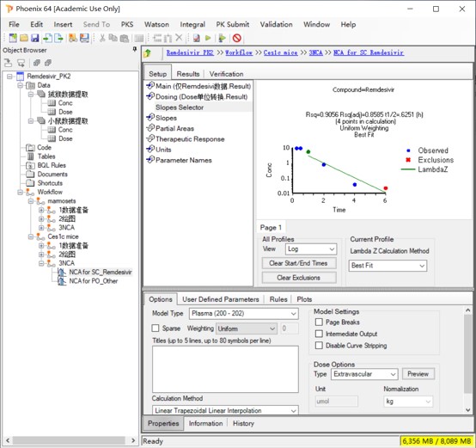This screenshot has width=476, height=448.
Task: Click the red excluded data point
Action: click(386, 188)
